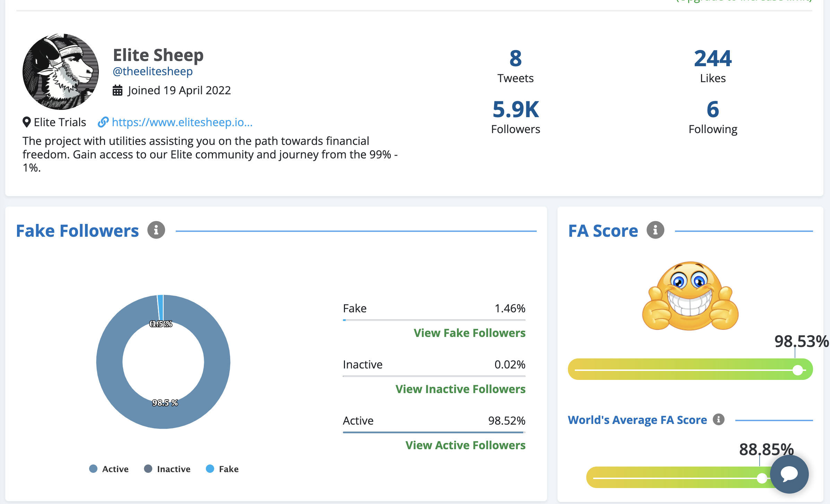Click the @theelitesheep handle
830x504 pixels.
click(x=153, y=71)
